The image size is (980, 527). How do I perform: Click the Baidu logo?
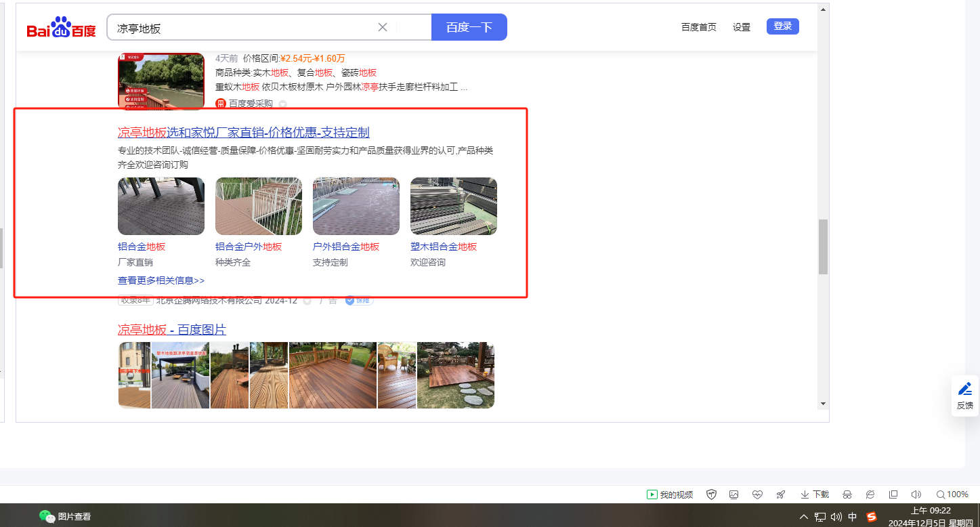62,28
